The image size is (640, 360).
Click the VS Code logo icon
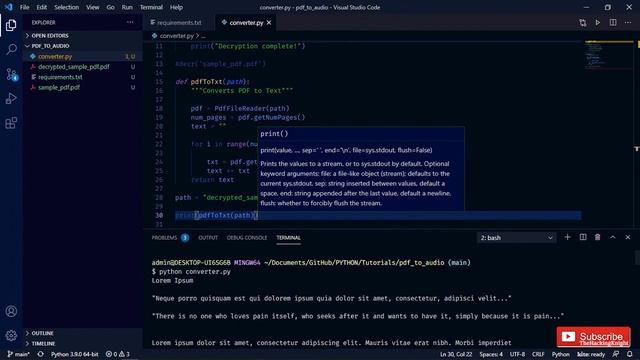pyautogui.click(x=9, y=7)
